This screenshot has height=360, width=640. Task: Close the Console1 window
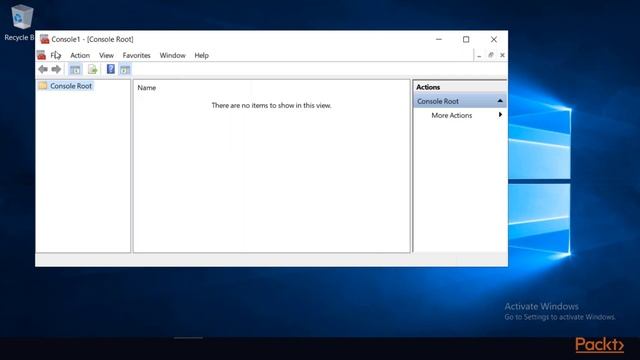point(494,39)
